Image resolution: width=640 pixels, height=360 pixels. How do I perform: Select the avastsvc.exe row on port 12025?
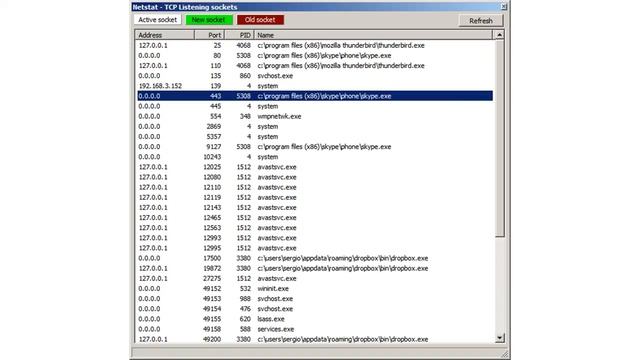[315, 167]
